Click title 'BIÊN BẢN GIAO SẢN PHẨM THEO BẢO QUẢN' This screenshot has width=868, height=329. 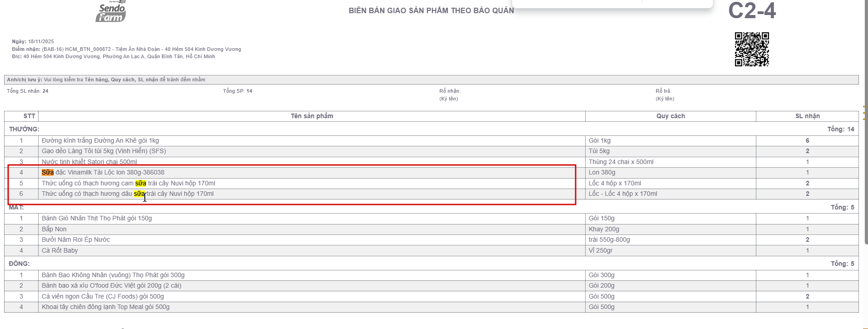[x=431, y=10]
